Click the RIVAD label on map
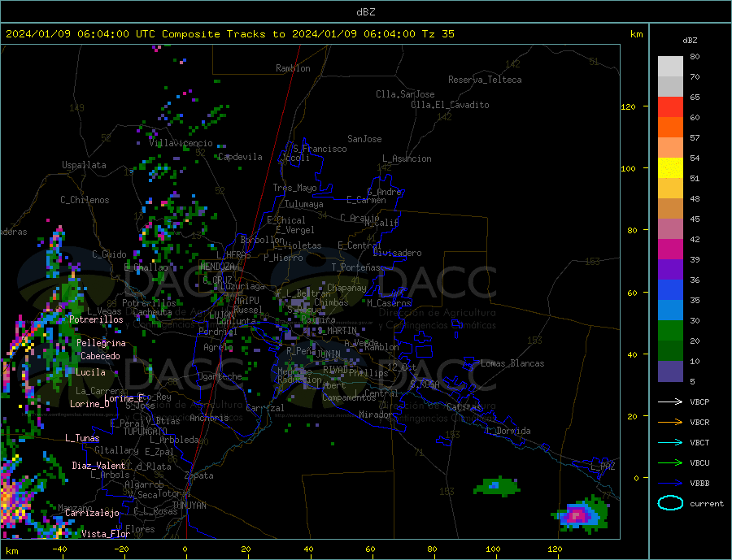This screenshot has width=732, height=560. [336, 370]
